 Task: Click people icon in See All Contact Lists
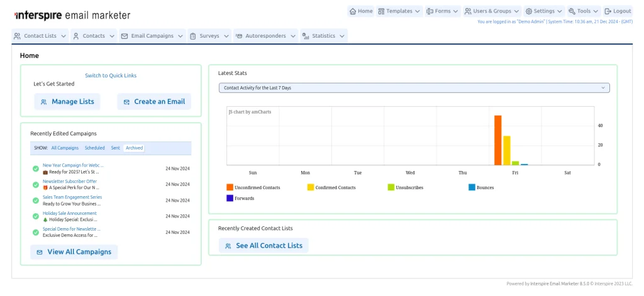(228, 246)
